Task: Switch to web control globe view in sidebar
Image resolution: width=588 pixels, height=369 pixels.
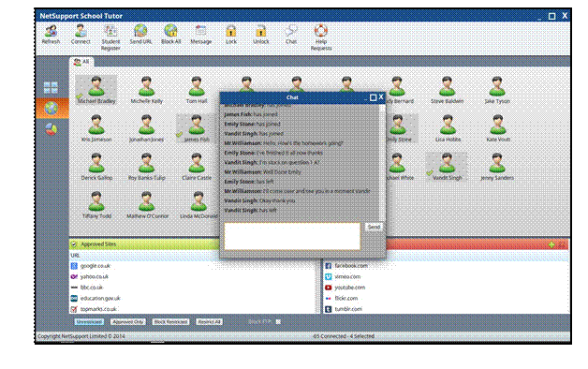Action: (51, 109)
